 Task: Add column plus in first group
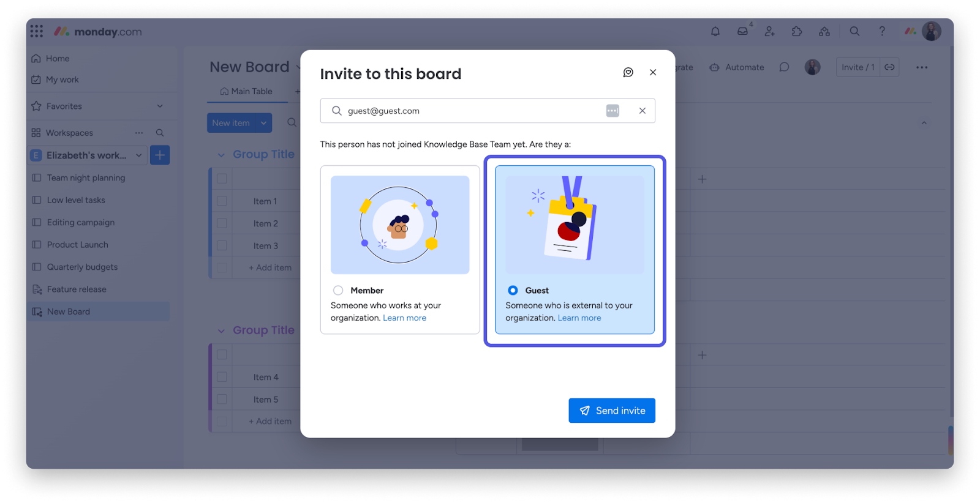click(703, 179)
